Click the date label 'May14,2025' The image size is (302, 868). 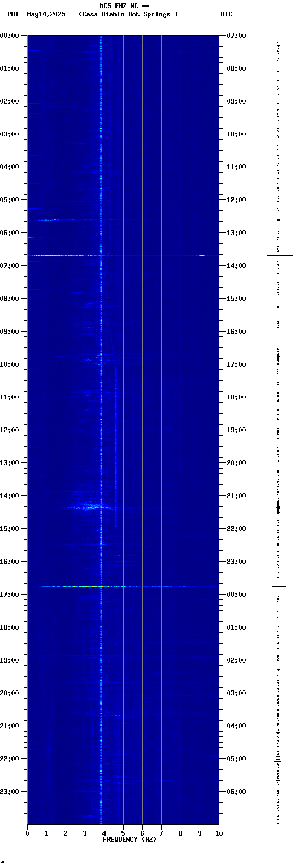click(46, 14)
